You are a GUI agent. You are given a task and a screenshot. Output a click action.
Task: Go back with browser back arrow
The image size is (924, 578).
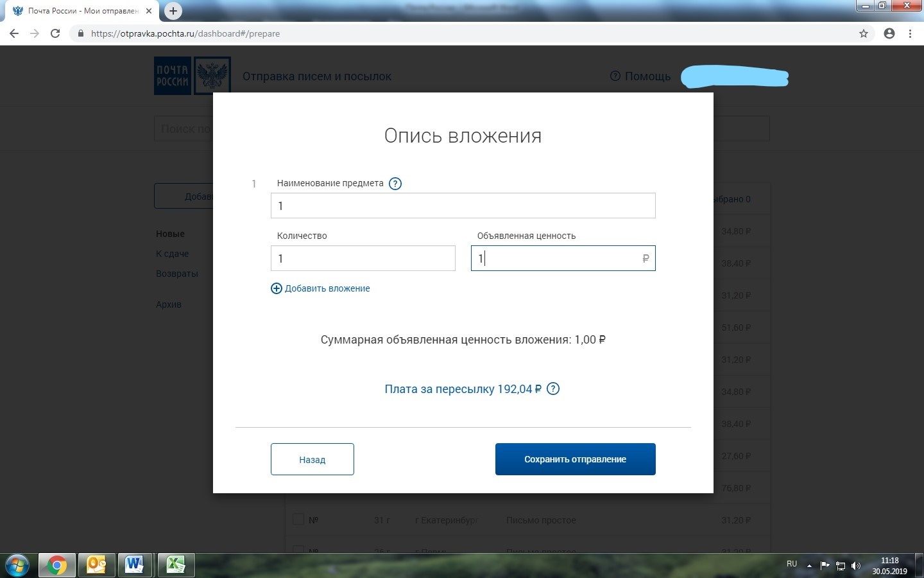pos(14,33)
